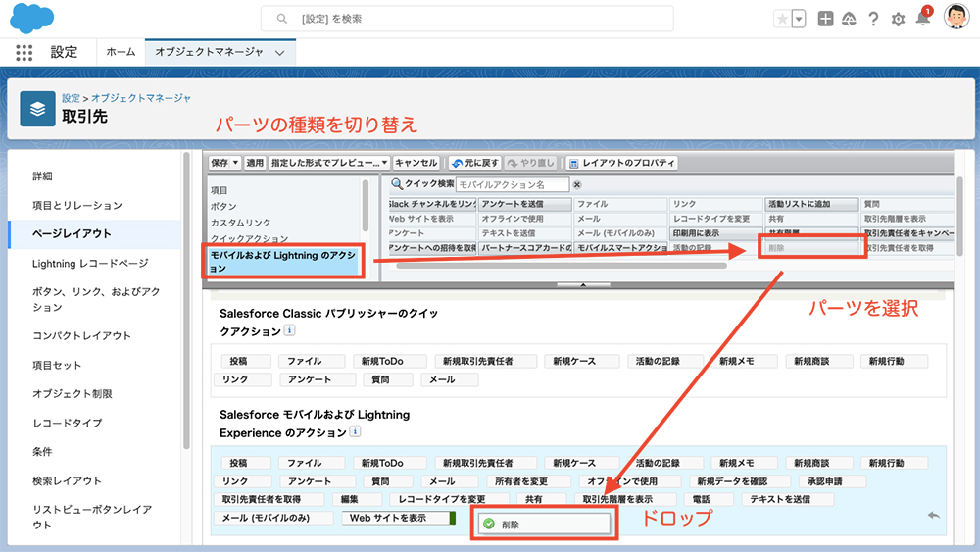Click the palette horizontal scrollbar
The width and height of the screenshot is (980, 552).
pos(562,266)
